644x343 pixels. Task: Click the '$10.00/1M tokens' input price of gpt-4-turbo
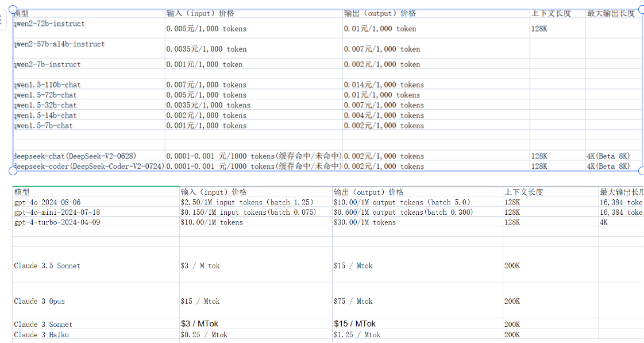(x=212, y=222)
